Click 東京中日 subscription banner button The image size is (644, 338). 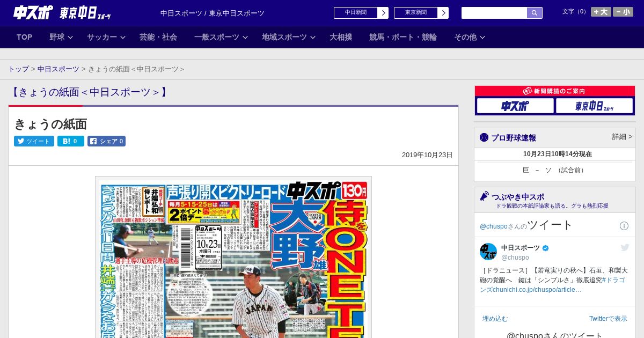(x=595, y=106)
